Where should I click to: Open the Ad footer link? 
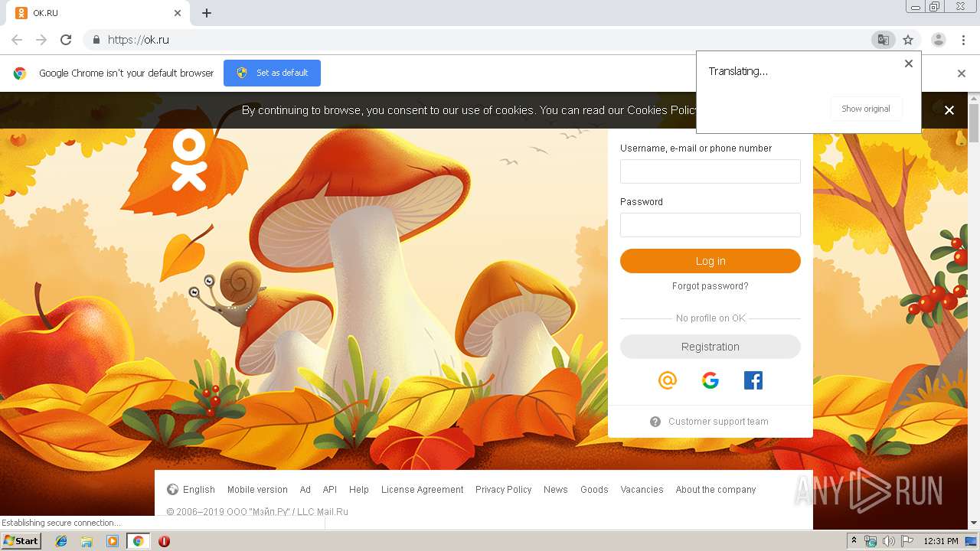305,490
